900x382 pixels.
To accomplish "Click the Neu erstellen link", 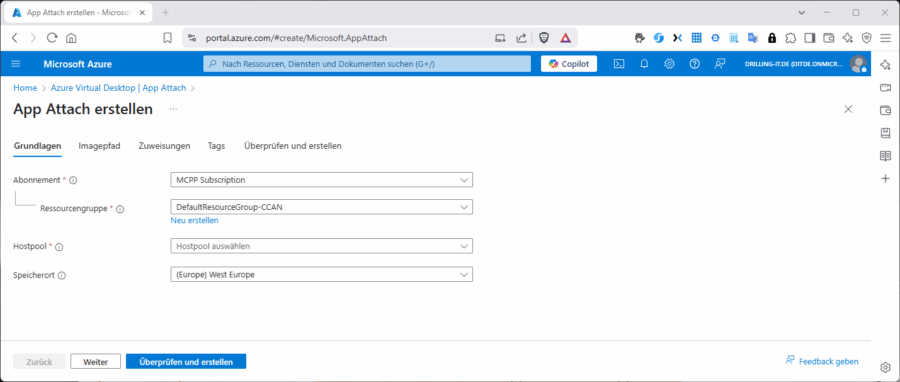I will coord(195,220).
